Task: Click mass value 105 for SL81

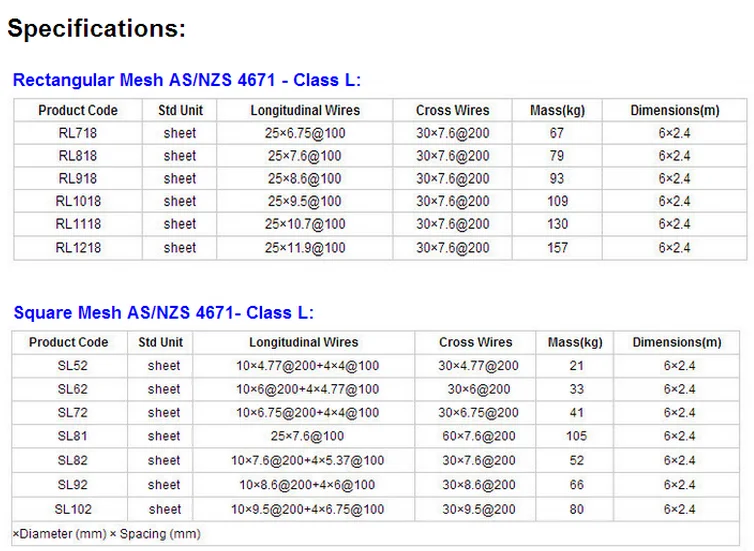Action: click(x=576, y=436)
